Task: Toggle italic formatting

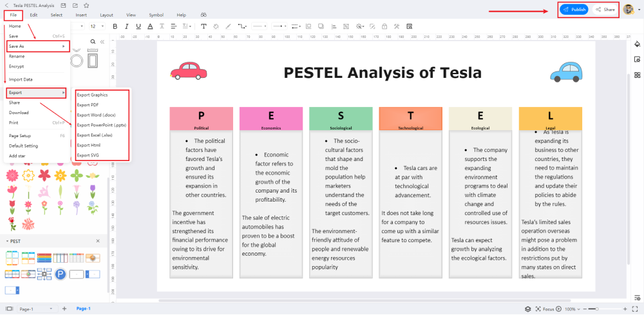Action: [x=126, y=26]
